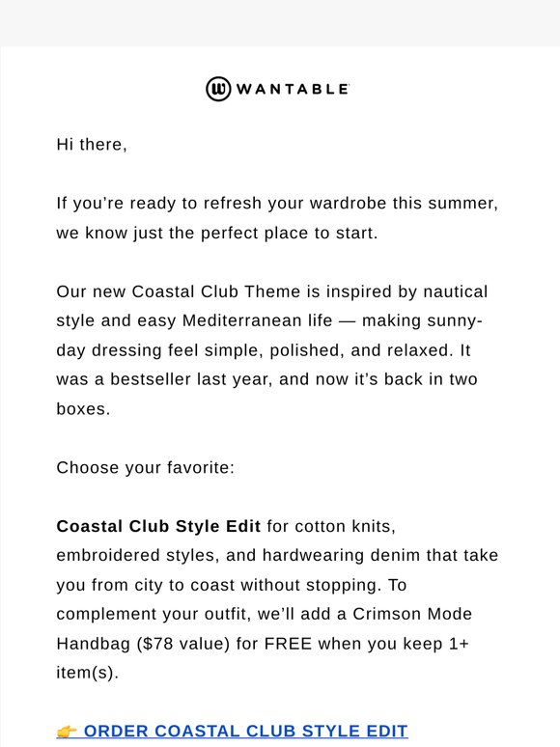Click the "item(s)." text ending the offer
This screenshot has height=747, width=560.
click(x=87, y=673)
